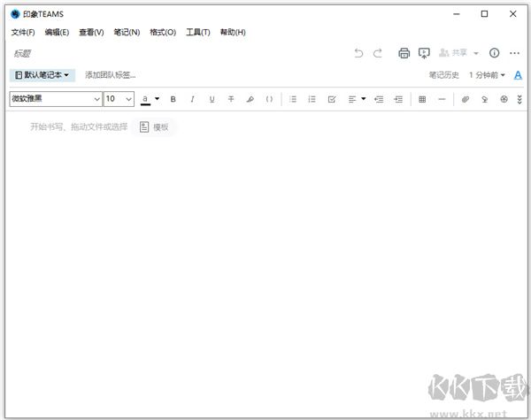Print the note with printer icon
This screenshot has height=420, width=531.
(404, 53)
